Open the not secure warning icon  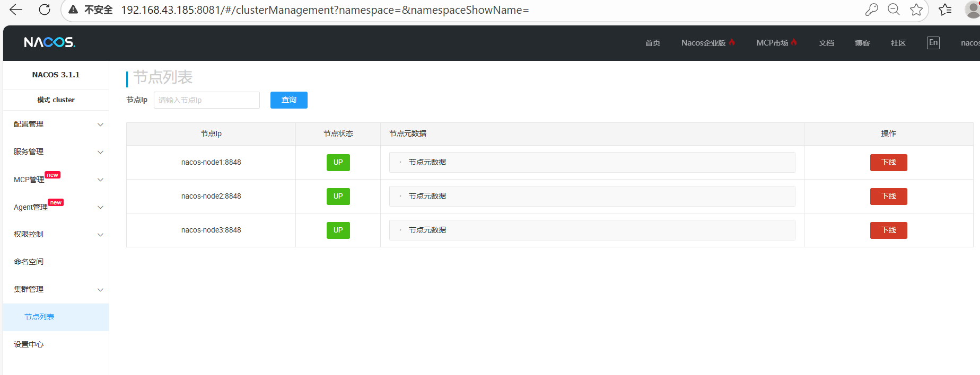[74, 10]
